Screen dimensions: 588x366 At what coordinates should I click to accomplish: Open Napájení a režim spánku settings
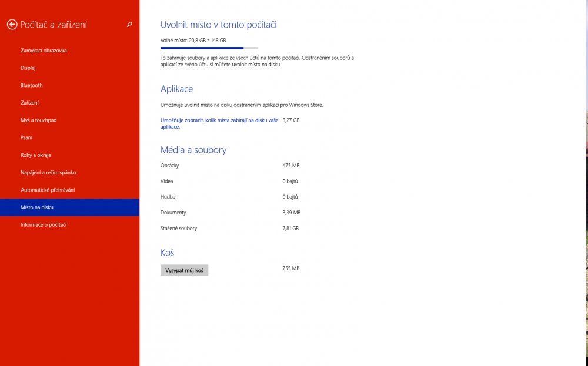(x=49, y=172)
